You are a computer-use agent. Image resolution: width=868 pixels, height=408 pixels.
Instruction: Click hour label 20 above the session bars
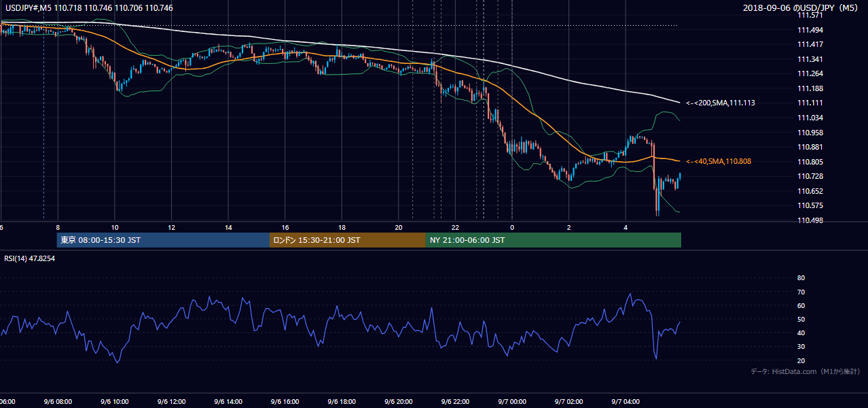tap(399, 228)
